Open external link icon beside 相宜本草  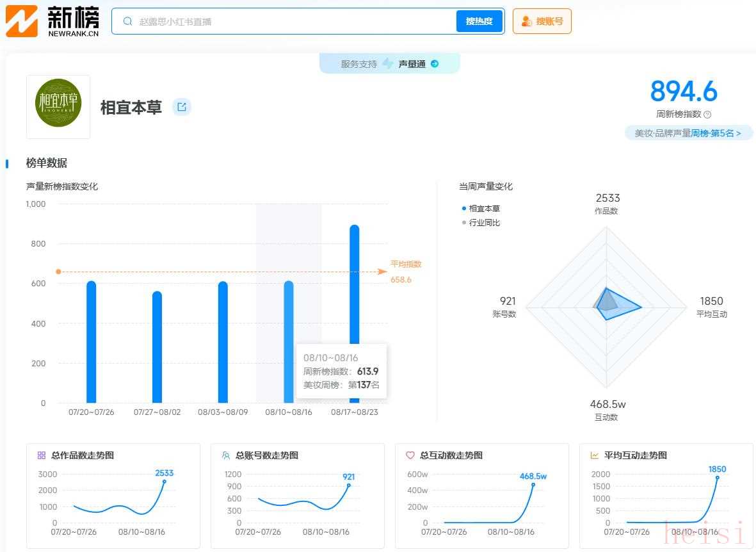pos(182,107)
